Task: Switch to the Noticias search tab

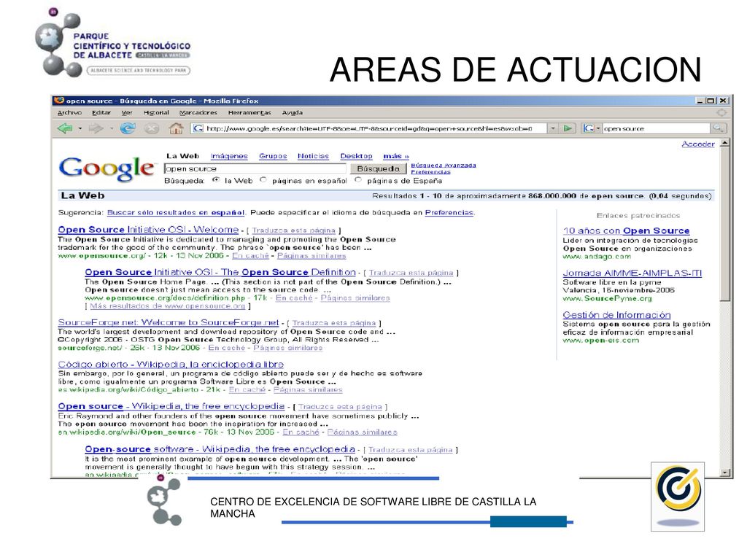Action: [313, 156]
